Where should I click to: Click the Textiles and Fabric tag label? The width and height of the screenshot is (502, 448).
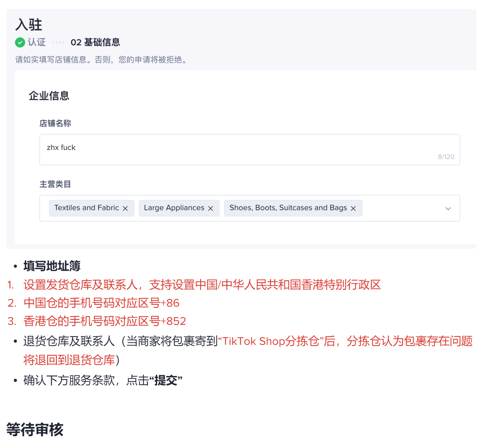point(86,208)
